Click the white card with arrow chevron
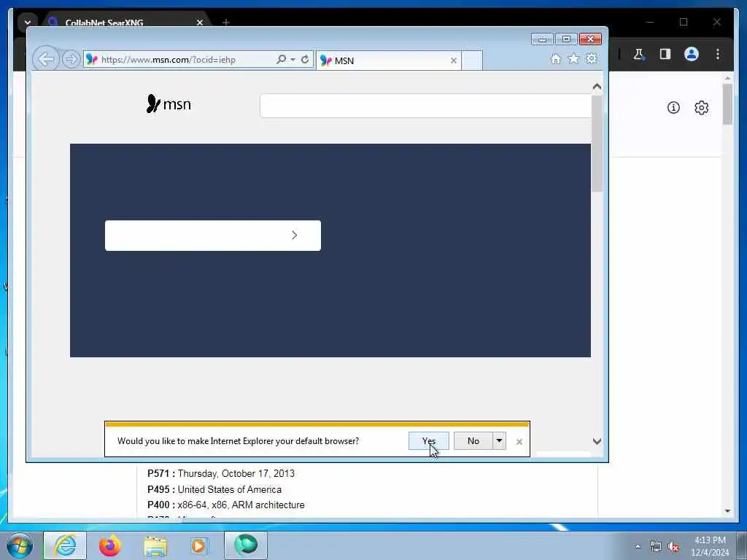The image size is (747, 560). [x=213, y=236]
